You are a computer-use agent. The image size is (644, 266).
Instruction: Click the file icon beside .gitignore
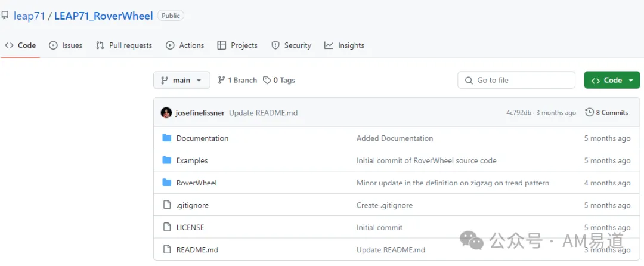point(166,205)
